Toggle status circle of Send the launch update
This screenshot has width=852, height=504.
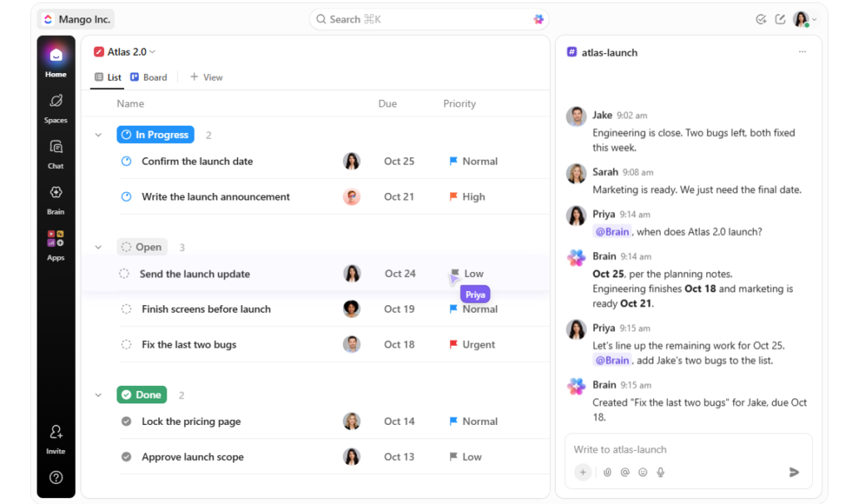pos(124,274)
